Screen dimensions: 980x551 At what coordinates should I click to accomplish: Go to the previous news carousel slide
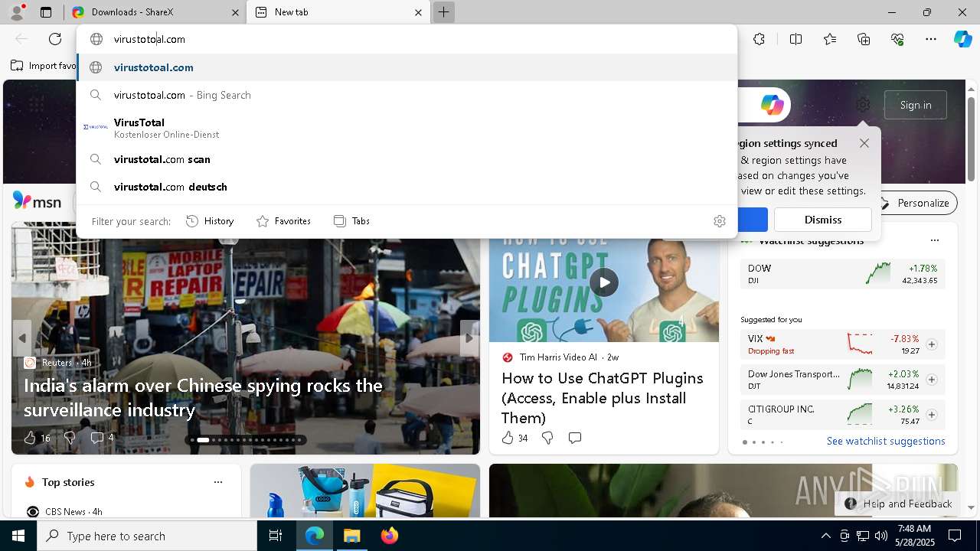(x=22, y=337)
